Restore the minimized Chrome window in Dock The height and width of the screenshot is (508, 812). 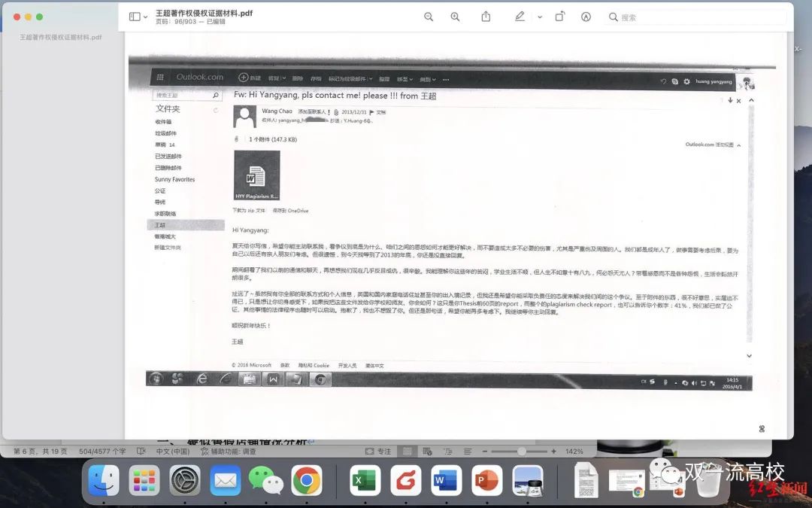click(x=626, y=482)
